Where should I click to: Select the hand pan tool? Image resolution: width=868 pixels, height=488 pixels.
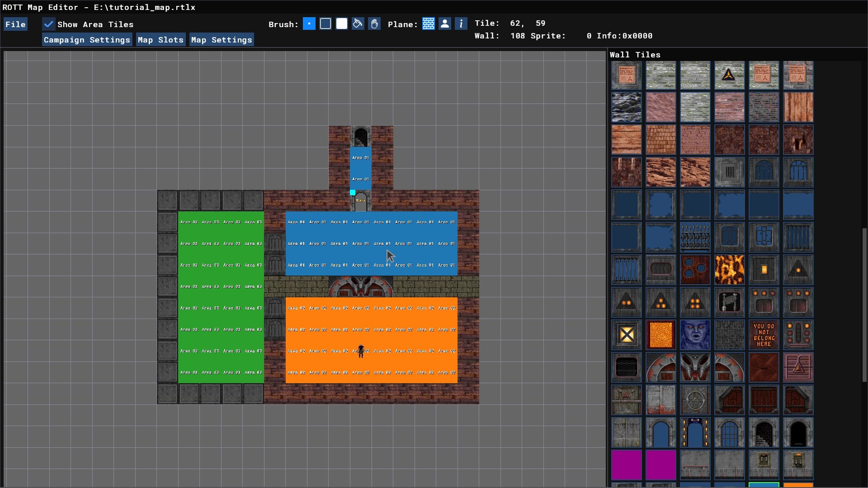click(374, 24)
